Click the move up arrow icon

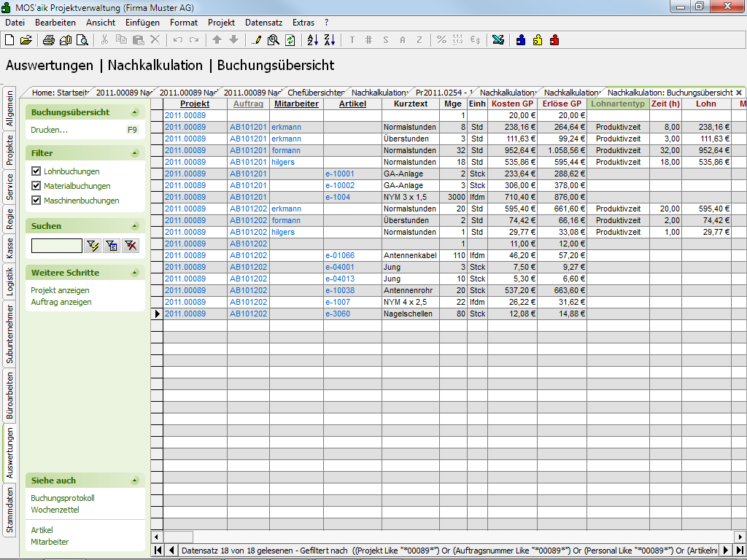tap(217, 40)
